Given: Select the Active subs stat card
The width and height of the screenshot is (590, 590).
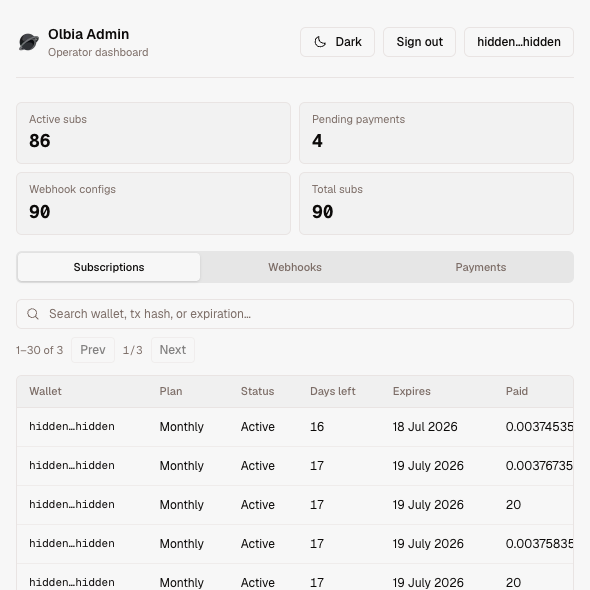Looking at the screenshot, I should [153, 133].
